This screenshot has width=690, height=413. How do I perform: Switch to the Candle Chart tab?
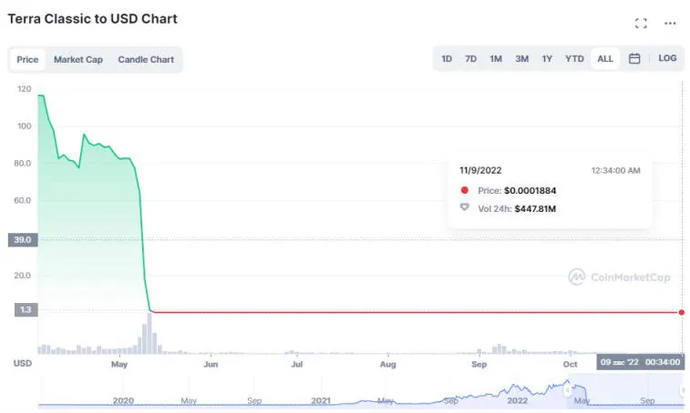pos(146,60)
